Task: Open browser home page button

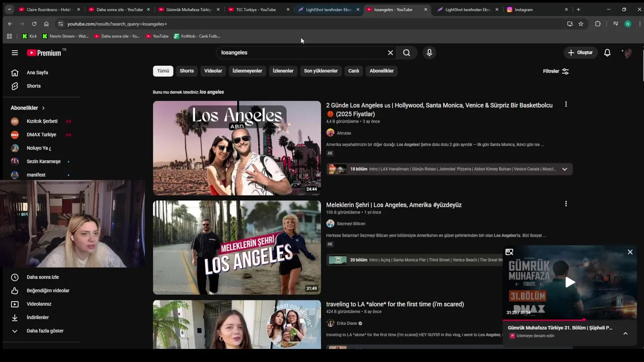Action: coord(46,24)
